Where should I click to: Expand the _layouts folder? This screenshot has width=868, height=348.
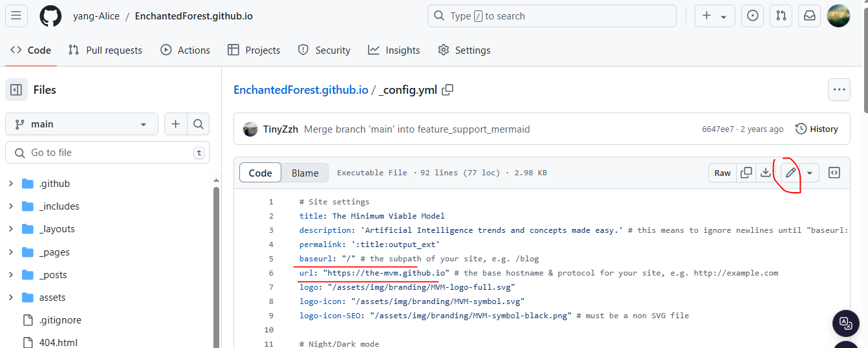pos(11,229)
